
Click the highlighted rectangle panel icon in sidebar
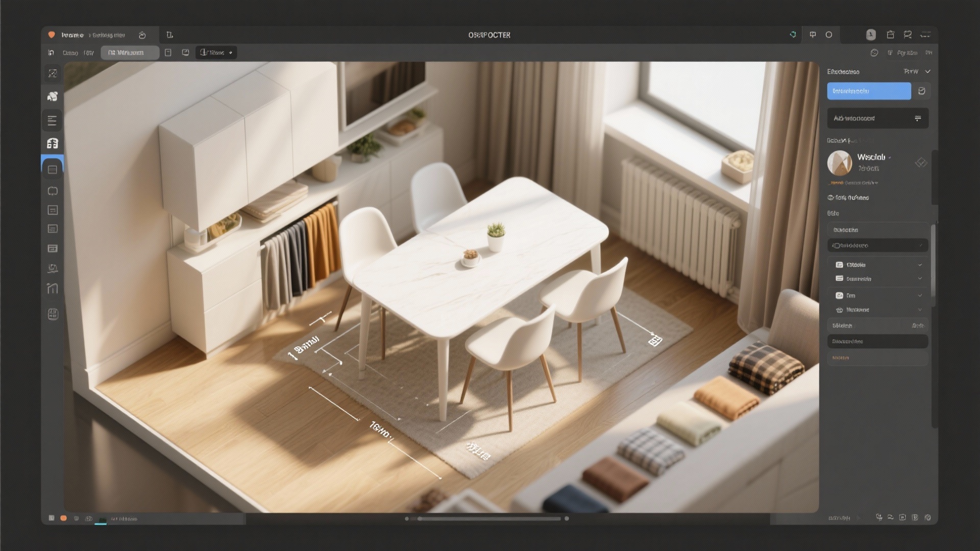tap(52, 169)
